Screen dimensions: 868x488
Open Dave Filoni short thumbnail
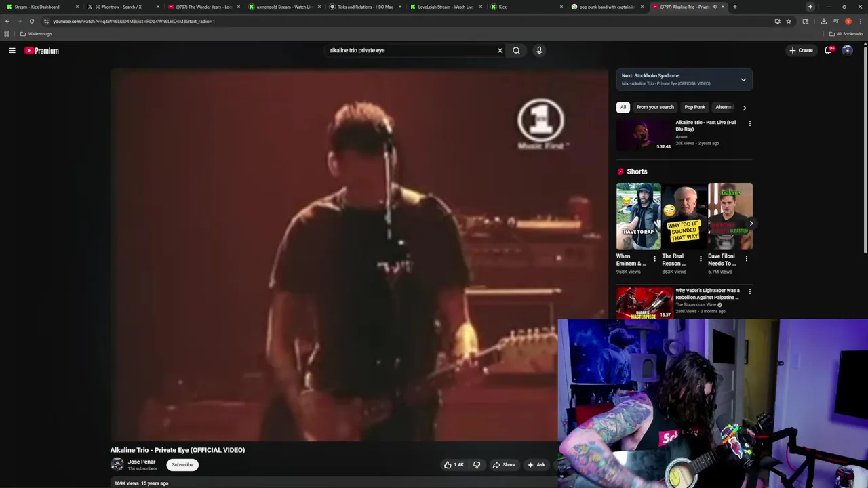tap(730, 217)
